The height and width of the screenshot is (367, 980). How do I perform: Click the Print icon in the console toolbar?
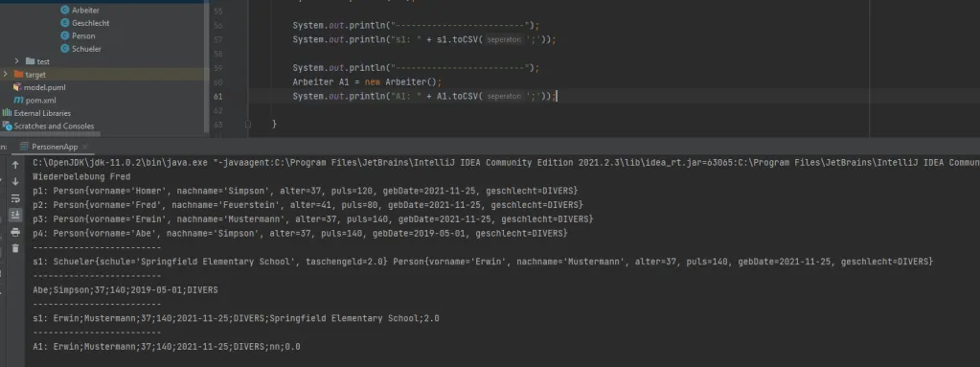[15, 232]
